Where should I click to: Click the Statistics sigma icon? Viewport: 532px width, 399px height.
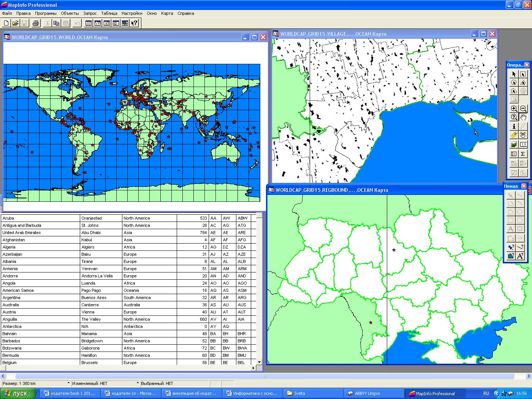coord(523,154)
